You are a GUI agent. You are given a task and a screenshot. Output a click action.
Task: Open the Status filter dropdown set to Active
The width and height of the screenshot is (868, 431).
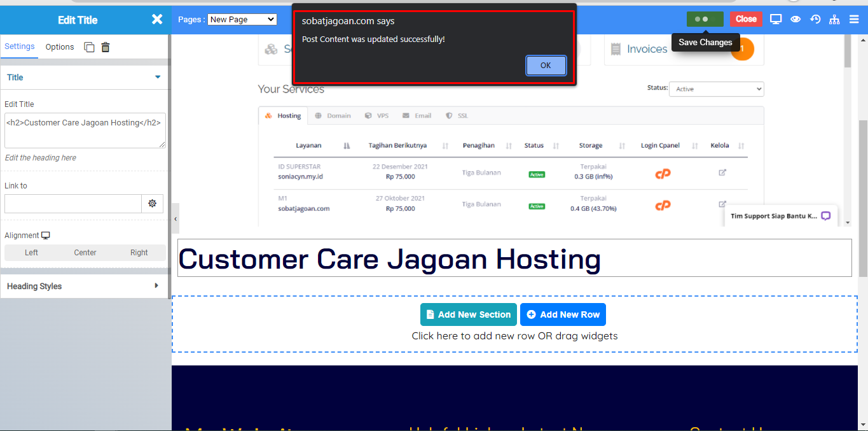pyautogui.click(x=717, y=89)
